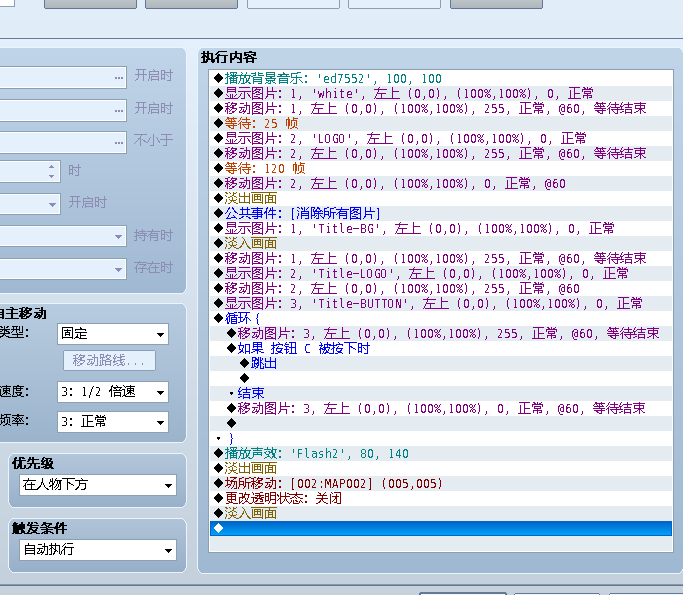
Task: Select the 显示图片 1 'white' command line
Action: [x=441, y=93]
